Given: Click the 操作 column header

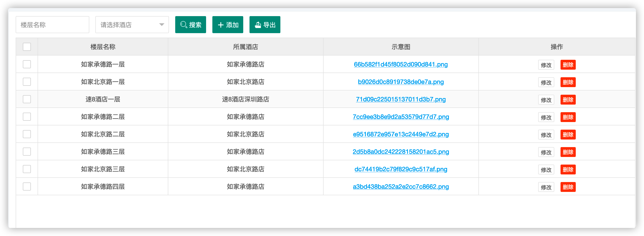Looking at the screenshot, I should tap(557, 47).
